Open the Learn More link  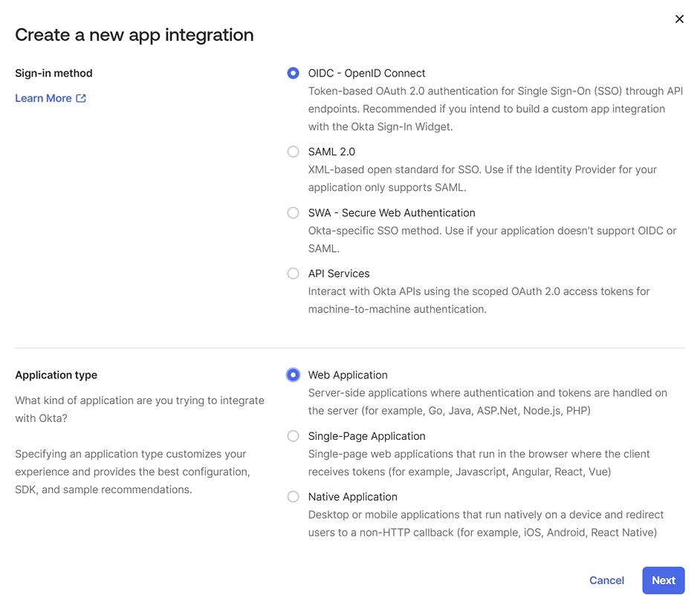pos(43,97)
